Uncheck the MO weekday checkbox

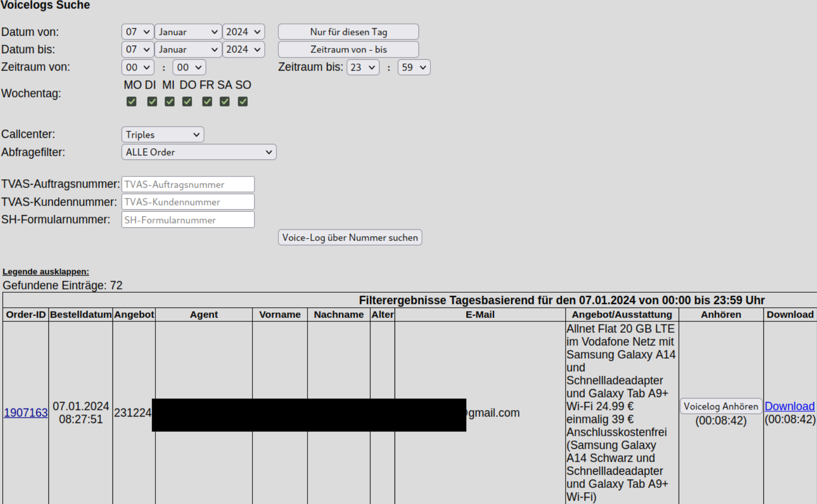click(131, 102)
